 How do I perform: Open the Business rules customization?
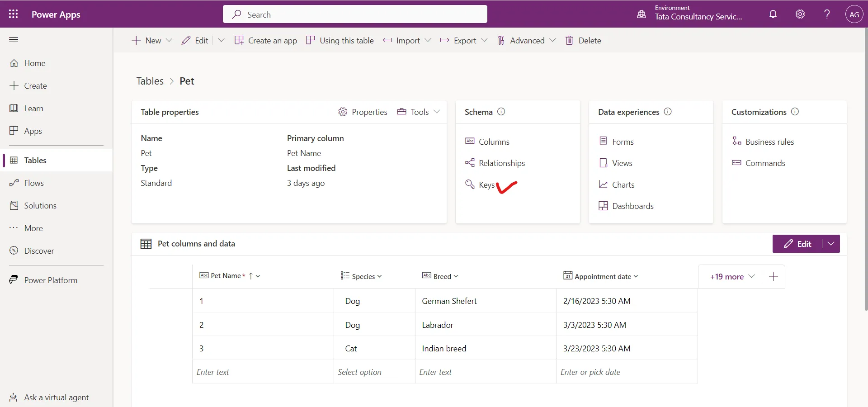(769, 142)
